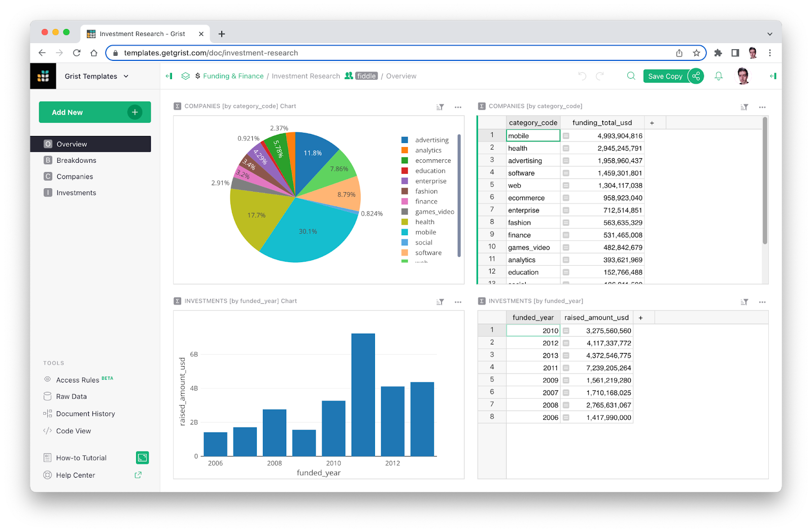Open the search magnifier icon

click(x=631, y=76)
